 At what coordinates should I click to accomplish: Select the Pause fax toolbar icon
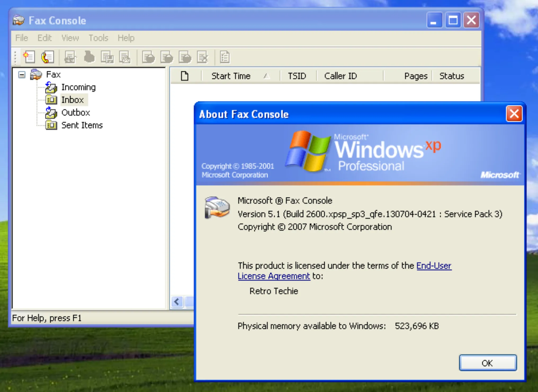pyautogui.click(x=89, y=57)
